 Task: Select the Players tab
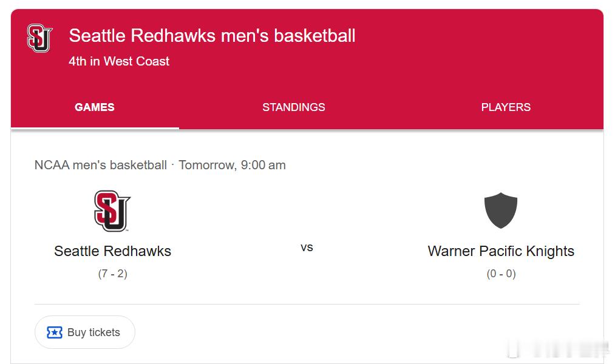pyautogui.click(x=506, y=107)
